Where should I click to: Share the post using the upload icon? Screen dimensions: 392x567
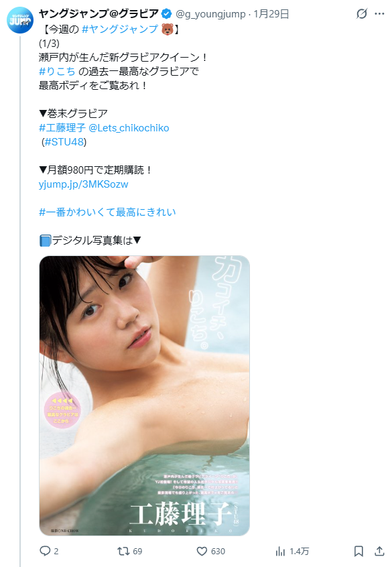point(379,551)
